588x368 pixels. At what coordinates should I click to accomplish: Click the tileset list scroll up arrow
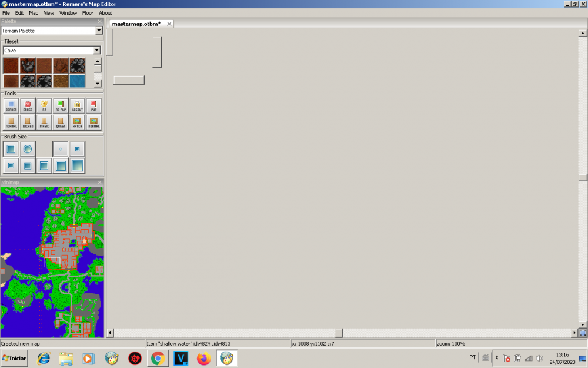[x=98, y=61]
